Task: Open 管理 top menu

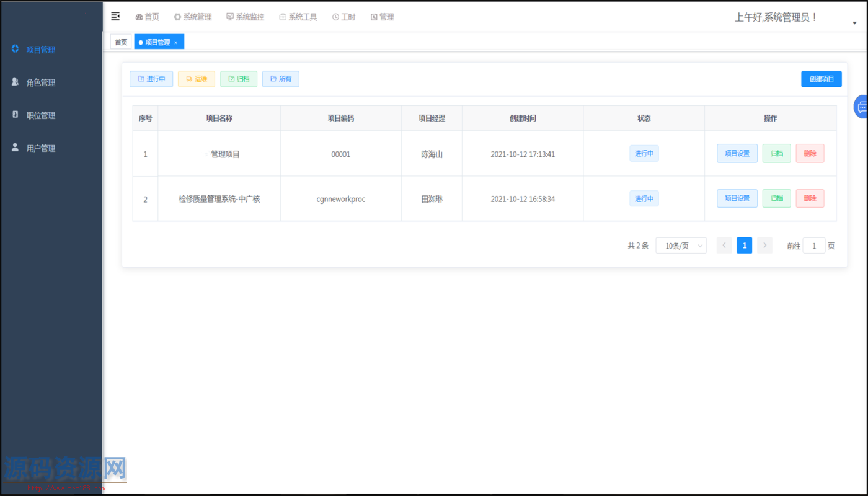Action: [x=382, y=17]
